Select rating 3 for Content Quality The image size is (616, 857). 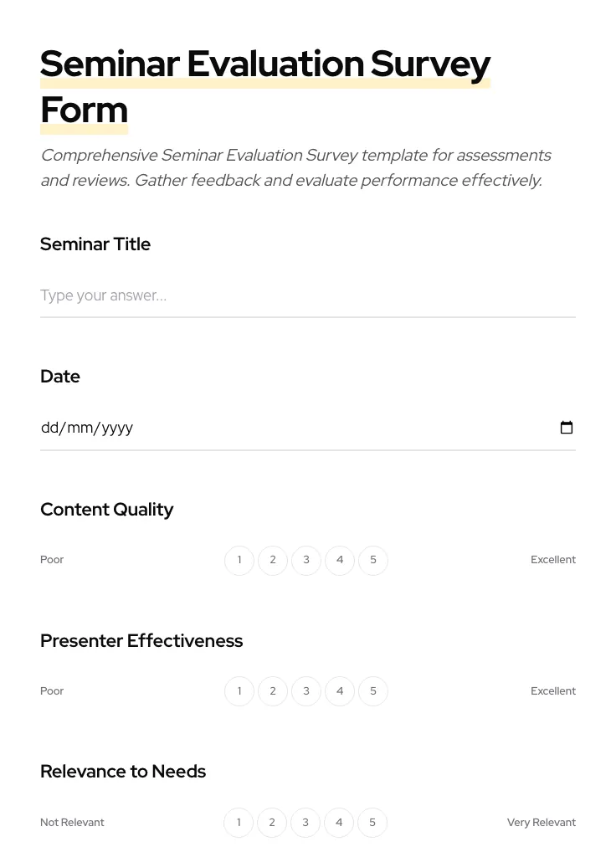[306, 560]
